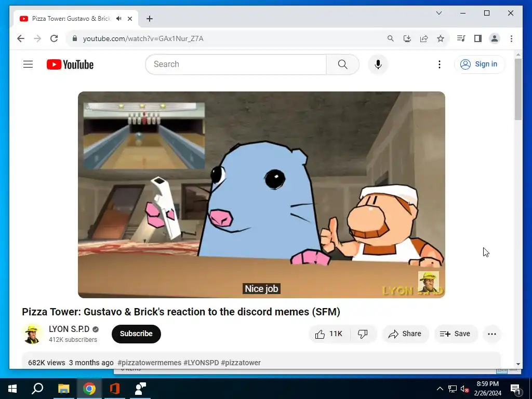532x399 pixels.
Task: Open the media control icon in the Chrome toolbar
Action: click(x=461, y=38)
